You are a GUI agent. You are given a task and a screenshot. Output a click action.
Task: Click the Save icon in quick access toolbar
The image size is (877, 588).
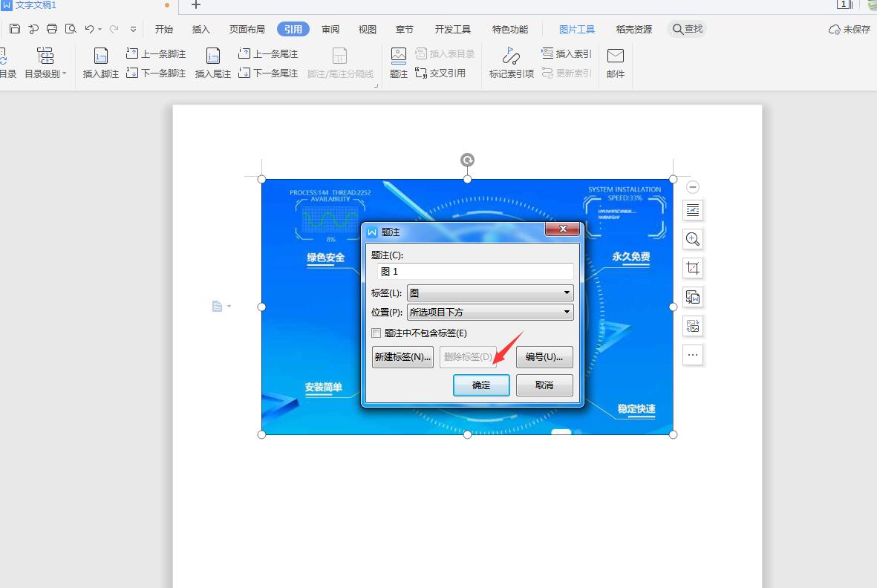[15, 28]
